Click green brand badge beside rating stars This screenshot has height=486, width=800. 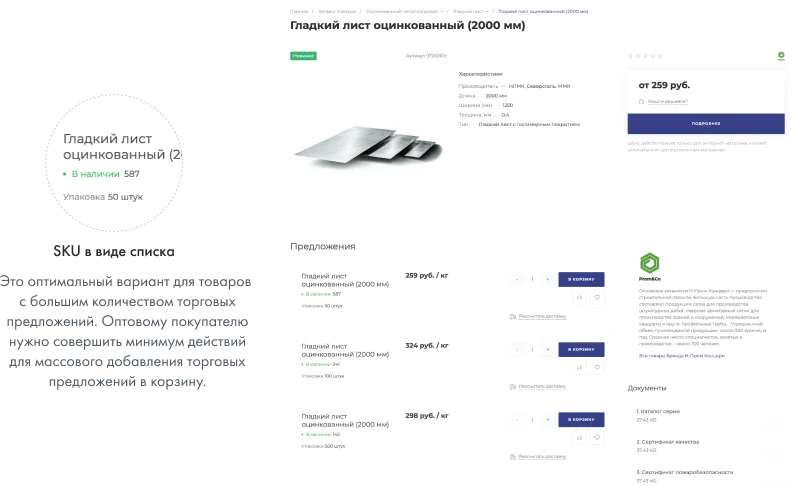(x=781, y=56)
